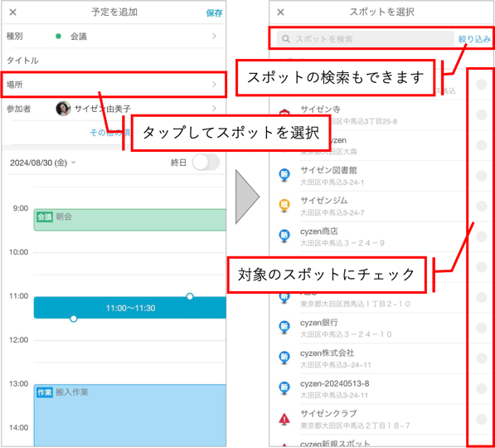Screen dimensions: 495x448
Task: Tap the 絞り込み filter link
Action: (x=474, y=39)
